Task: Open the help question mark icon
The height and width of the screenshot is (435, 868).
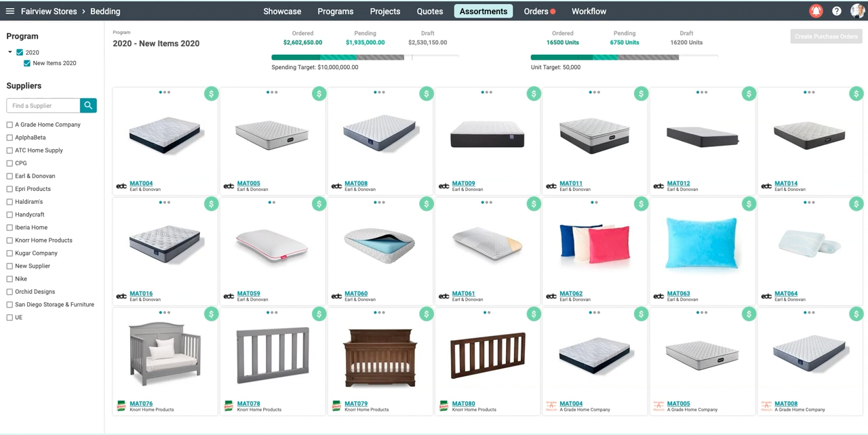Action: tap(837, 11)
